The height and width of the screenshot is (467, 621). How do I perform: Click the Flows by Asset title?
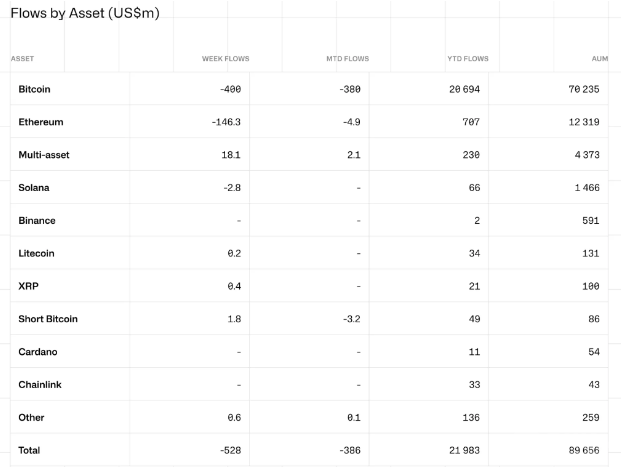click(x=85, y=12)
